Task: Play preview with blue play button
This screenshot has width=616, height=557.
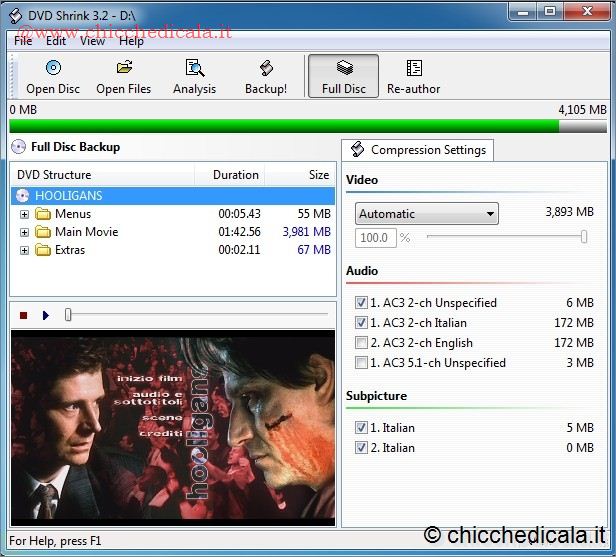Action: click(45, 315)
